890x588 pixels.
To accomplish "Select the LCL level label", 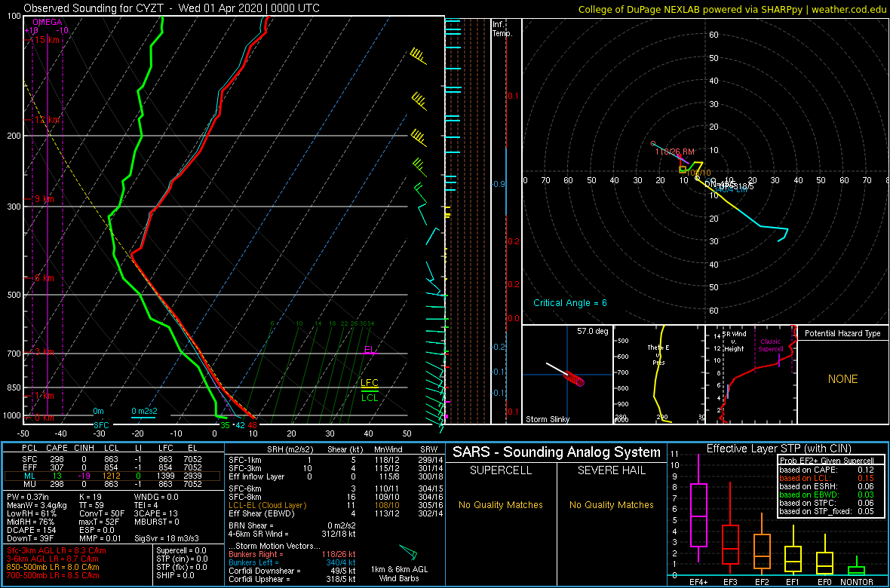I will tap(370, 397).
